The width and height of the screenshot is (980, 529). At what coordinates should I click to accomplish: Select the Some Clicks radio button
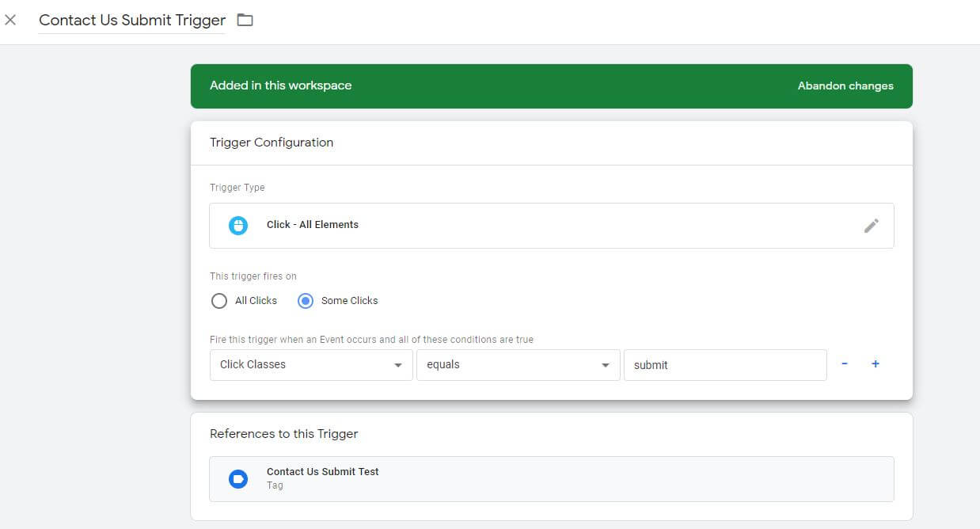306,301
